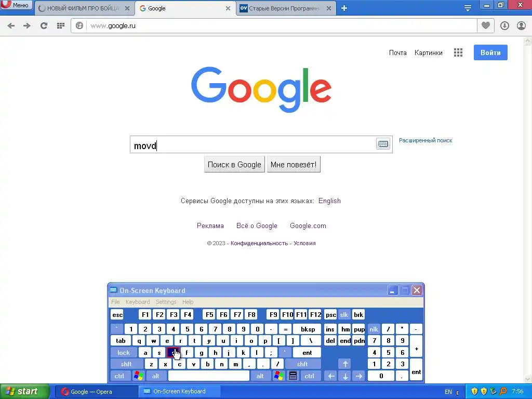Click the right arrow key
Viewport: 532px width, 399px height.
point(359,376)
